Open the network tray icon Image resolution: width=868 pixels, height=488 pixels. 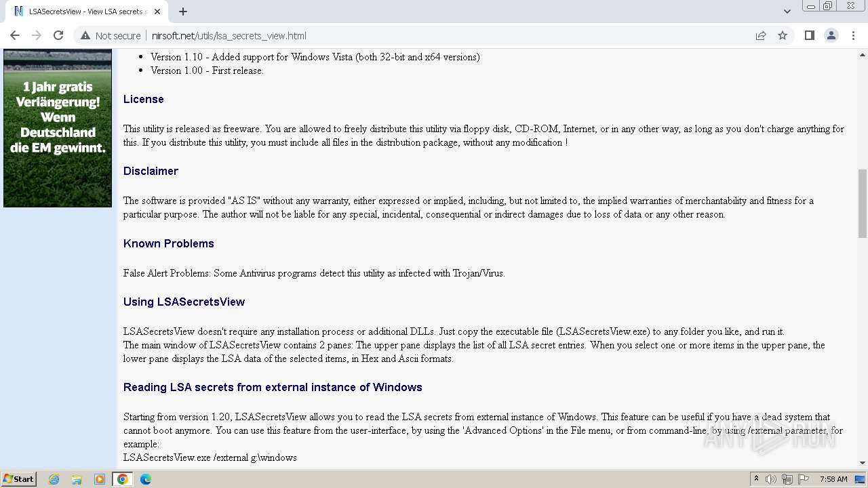[x=787, y=479]
